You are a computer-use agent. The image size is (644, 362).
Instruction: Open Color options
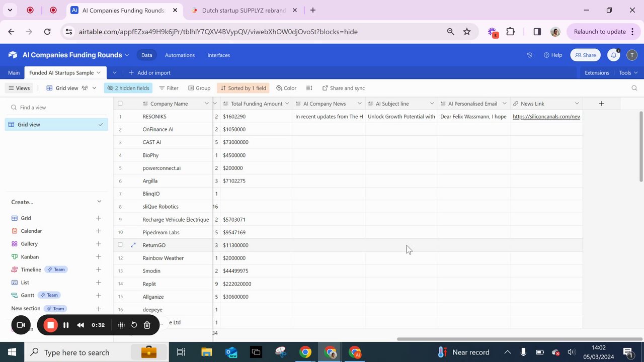click(286, 88)
